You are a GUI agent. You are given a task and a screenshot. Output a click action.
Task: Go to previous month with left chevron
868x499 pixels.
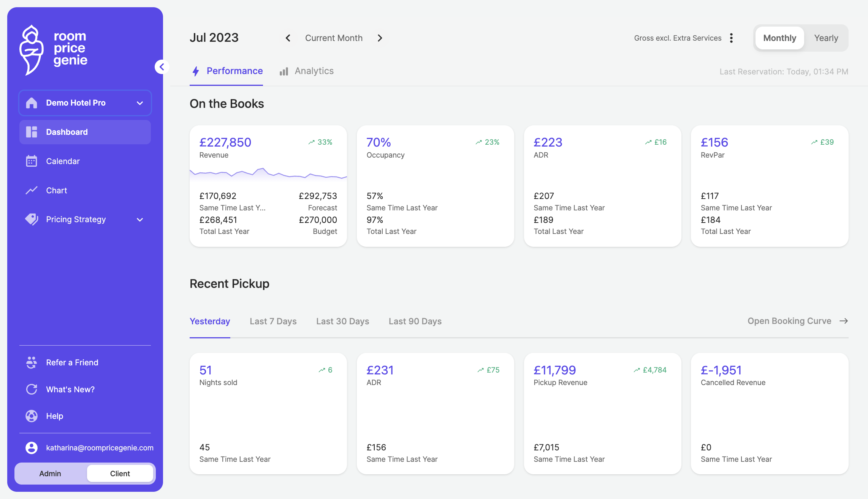click(288, 38)
